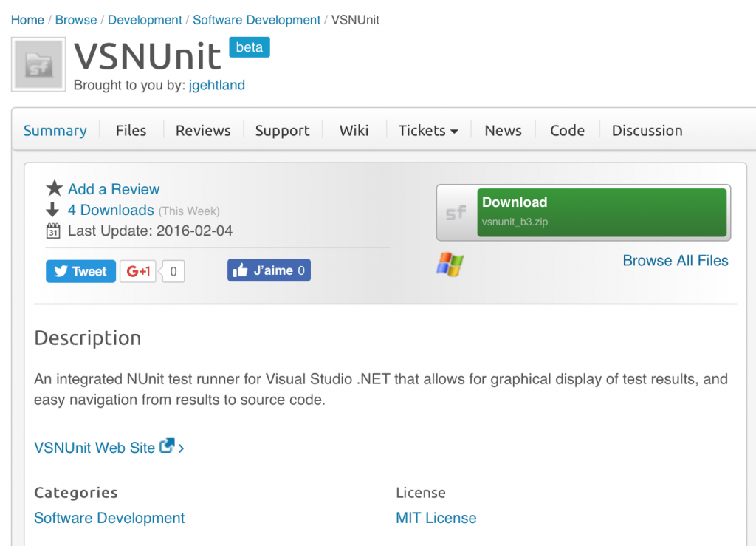Click the VSNUnit page title
This screenshot has height=546, width=756.
tap(148, 56)
